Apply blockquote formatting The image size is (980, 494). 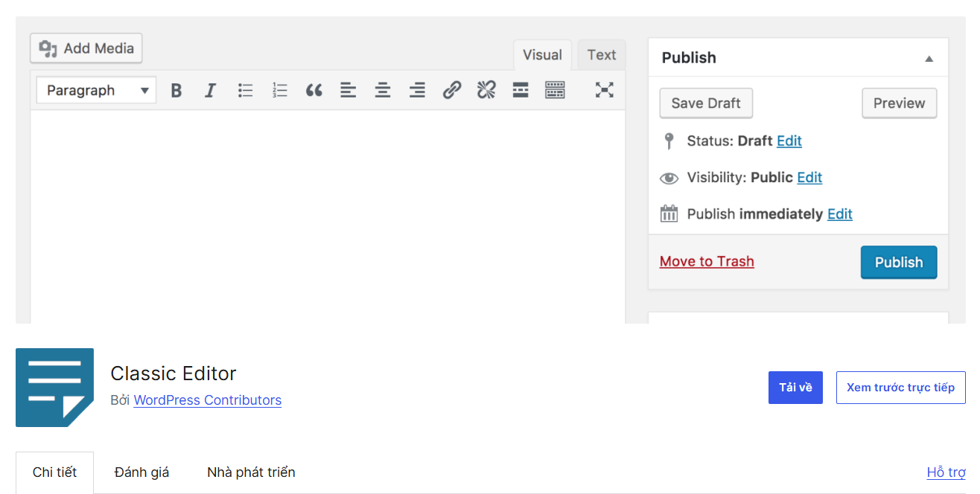(314, 89)
